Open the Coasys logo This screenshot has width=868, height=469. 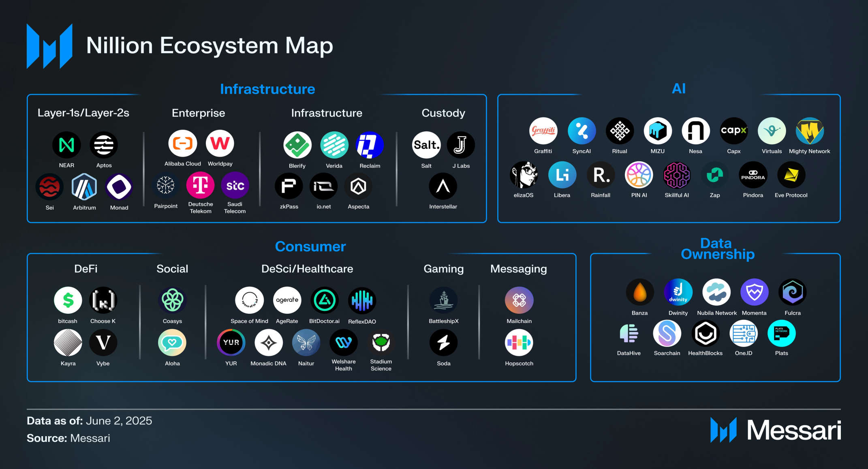pyautogui.click(x=172, y=300)
